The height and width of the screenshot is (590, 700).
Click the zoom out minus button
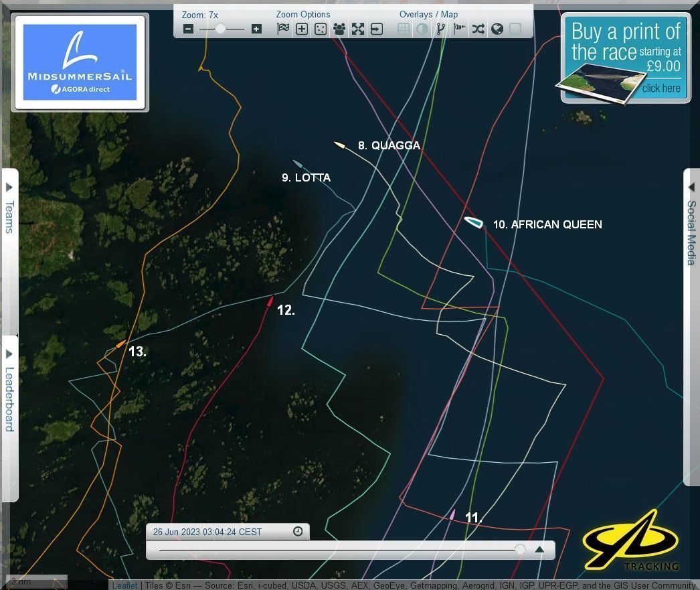tap(188, 29)
